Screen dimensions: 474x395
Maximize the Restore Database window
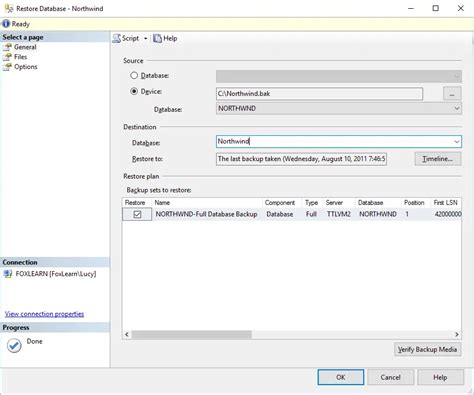pyautogui.click(x=436, y=8)
